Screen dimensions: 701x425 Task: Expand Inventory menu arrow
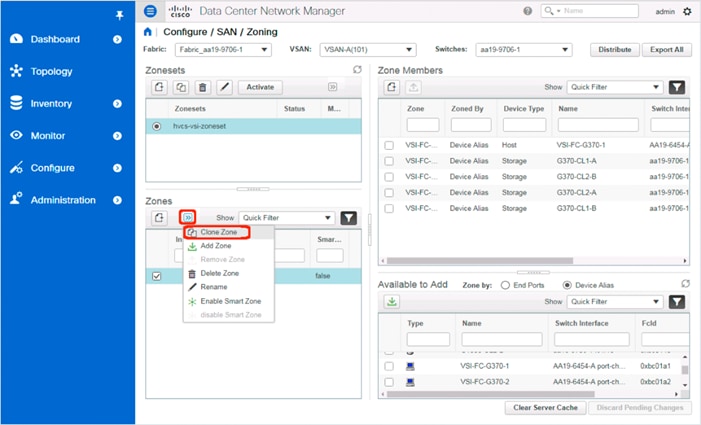(x=117, y=104)
